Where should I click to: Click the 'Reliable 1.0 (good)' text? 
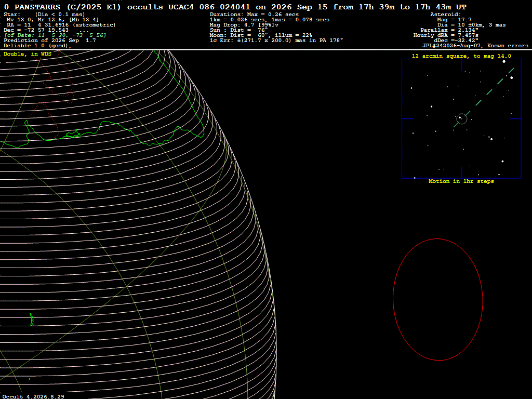[x=37, y=46]
